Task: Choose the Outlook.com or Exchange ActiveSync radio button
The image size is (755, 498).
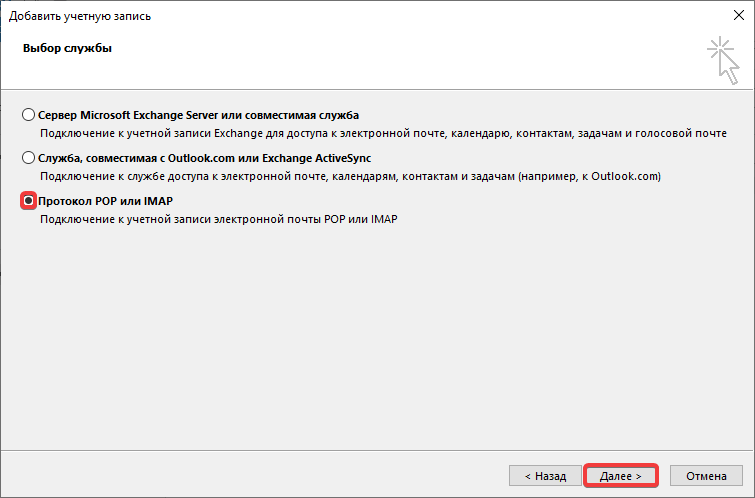Action: [29, 158]
